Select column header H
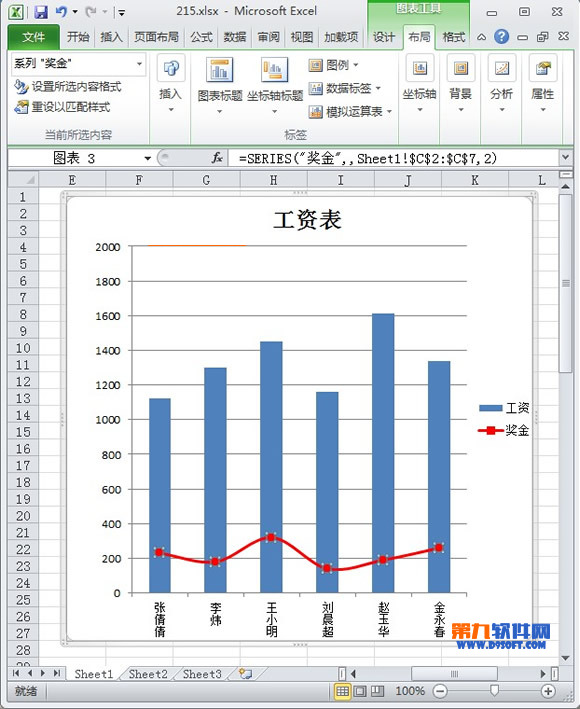Screen dimensions: 580x709 point(273,180)
